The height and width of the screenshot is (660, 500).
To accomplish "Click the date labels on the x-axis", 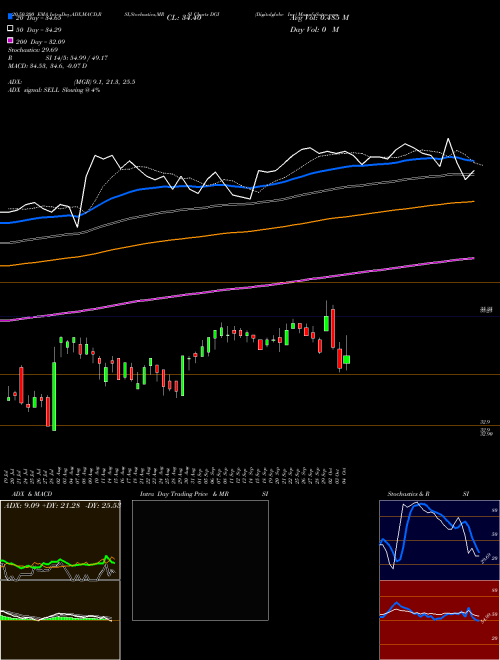I will 177,475.
